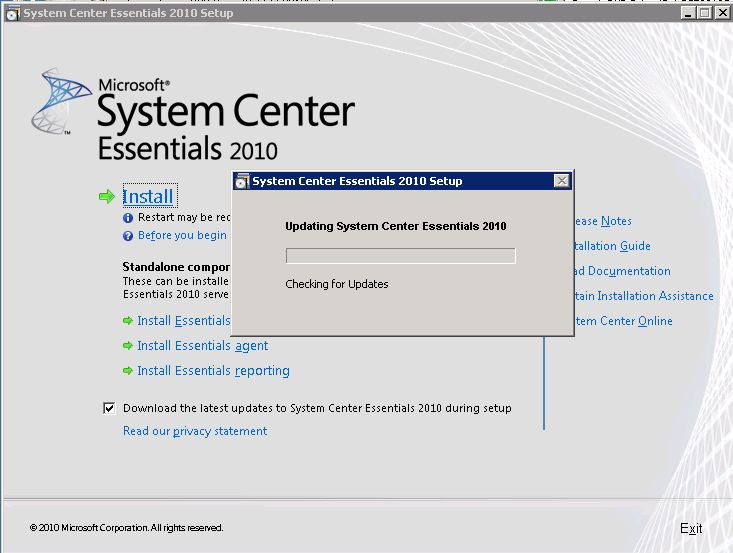Open the Installation Guide link
This screenshot has width=733, height=553.
click(612, 246)
